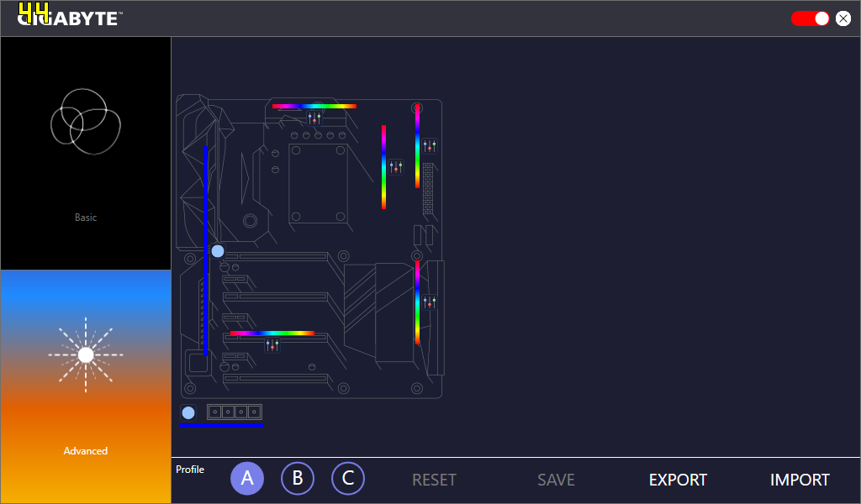Switch to Advanced mode with starburst icon
Image resolution: width=861 pixels, height=504 pixels.
[x=86, y=386]
